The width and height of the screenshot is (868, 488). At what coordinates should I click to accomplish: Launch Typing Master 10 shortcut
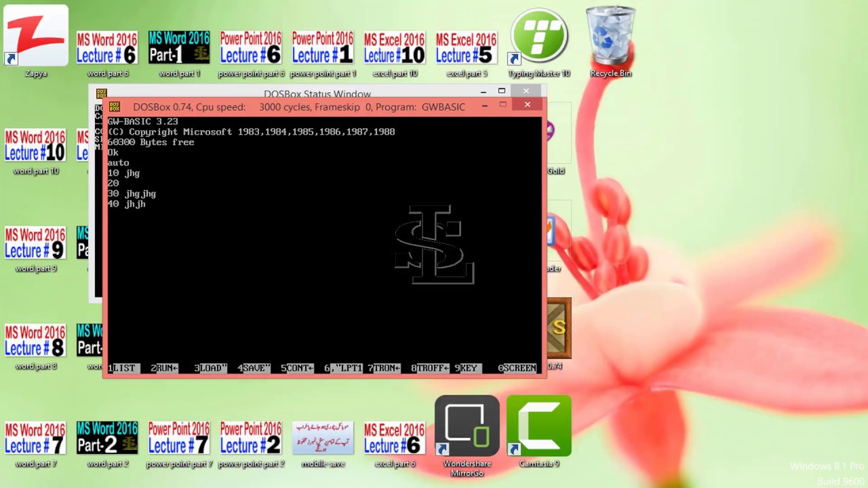[x=539, y=42]
